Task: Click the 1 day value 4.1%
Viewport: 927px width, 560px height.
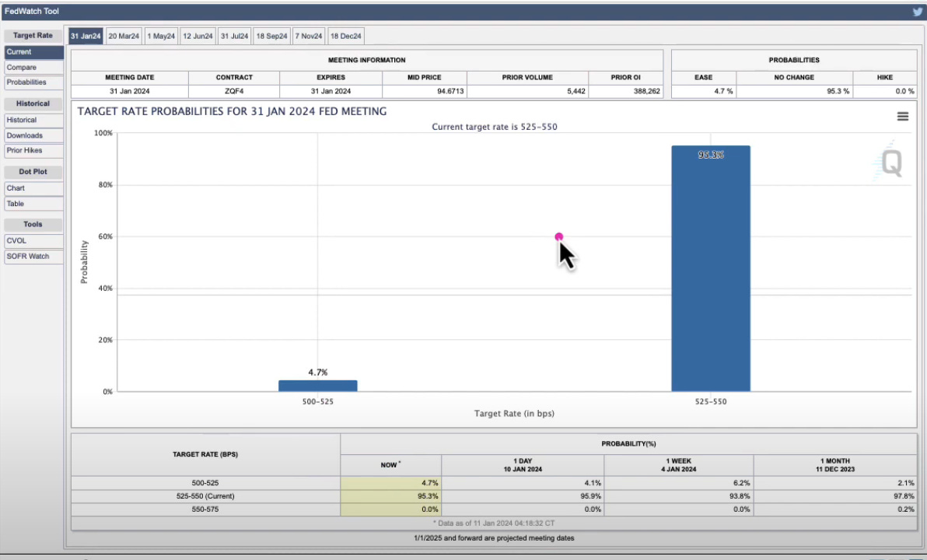Action: [x=593, y=483]
